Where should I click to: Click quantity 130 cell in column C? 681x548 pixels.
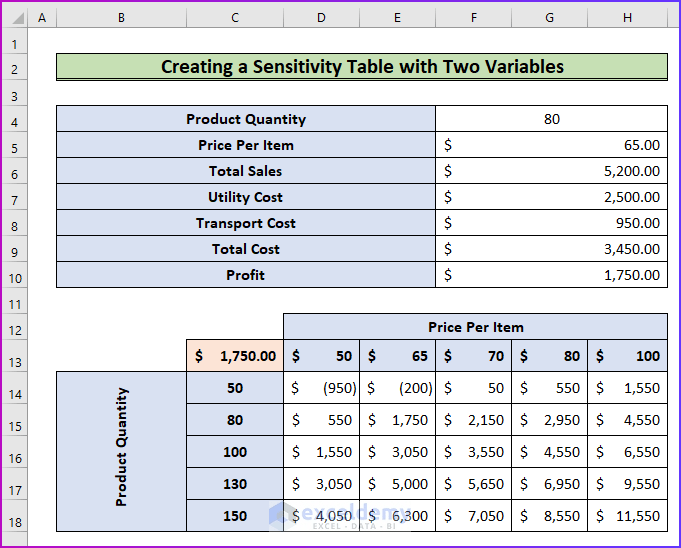pos(235,484)
